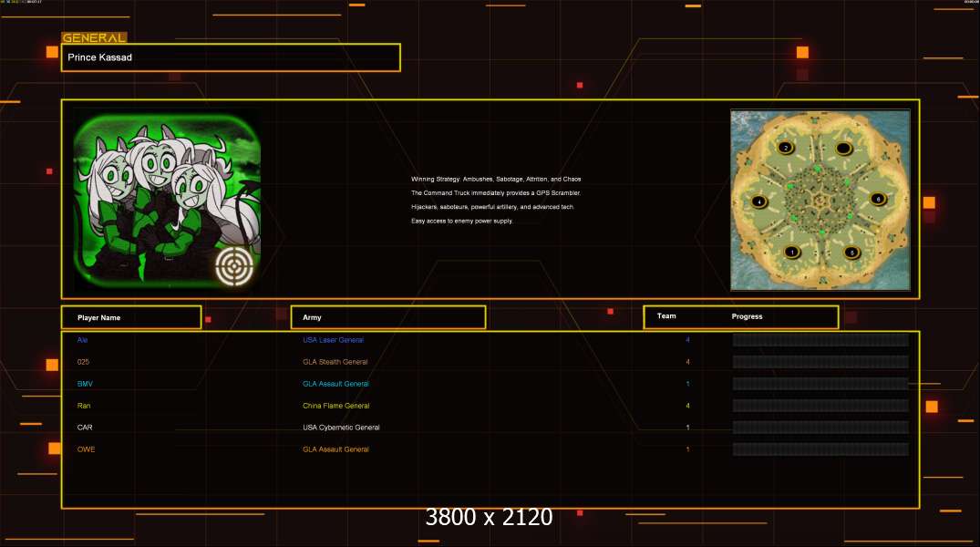Click OWE's team number 1
This screenshot has height=547, width=980.
[687, 449]
